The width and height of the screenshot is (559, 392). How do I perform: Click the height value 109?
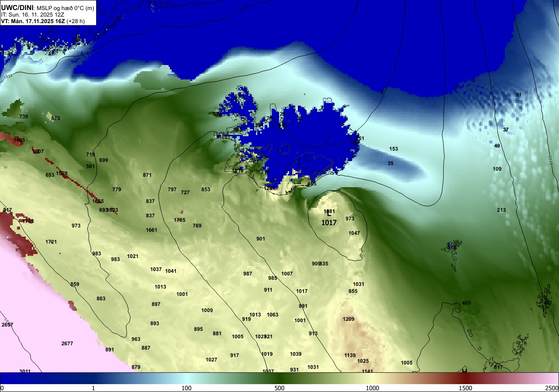[497, 169]
